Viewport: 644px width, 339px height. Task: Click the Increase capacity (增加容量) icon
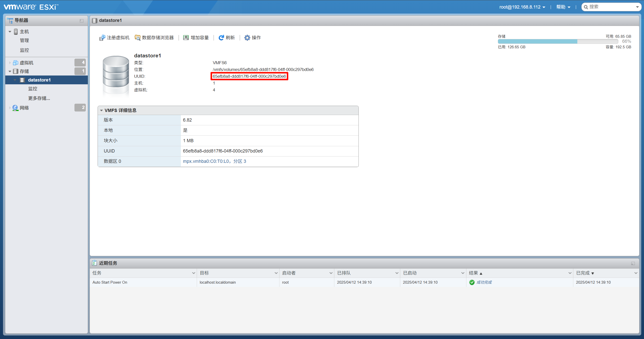coord(186,37)
